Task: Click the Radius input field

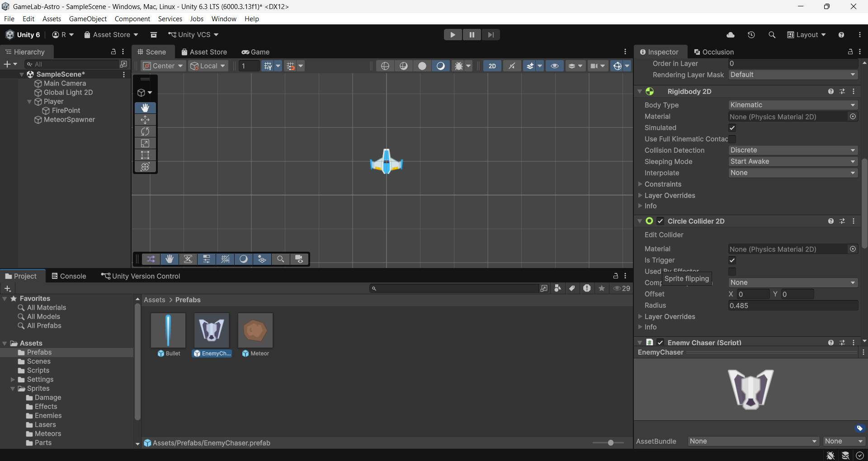Action: pyautogui.click(x=793, y=306)
